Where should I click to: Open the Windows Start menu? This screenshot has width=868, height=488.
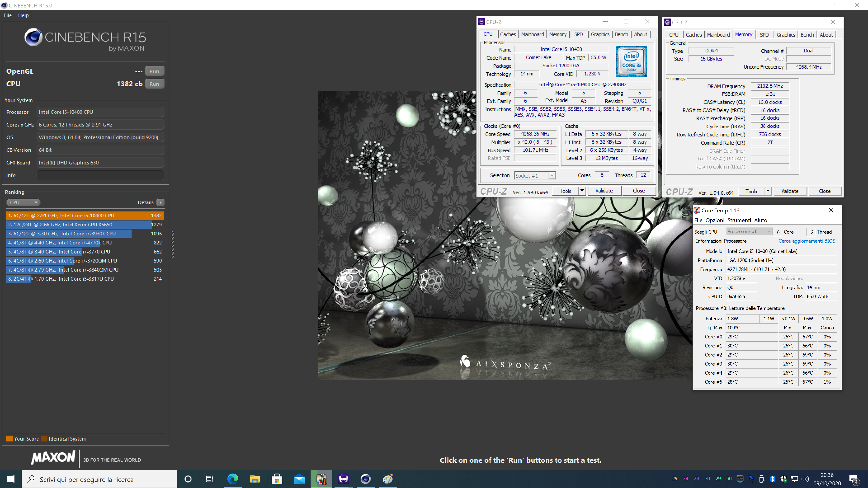pyautogui.click(x=11, y=479)
